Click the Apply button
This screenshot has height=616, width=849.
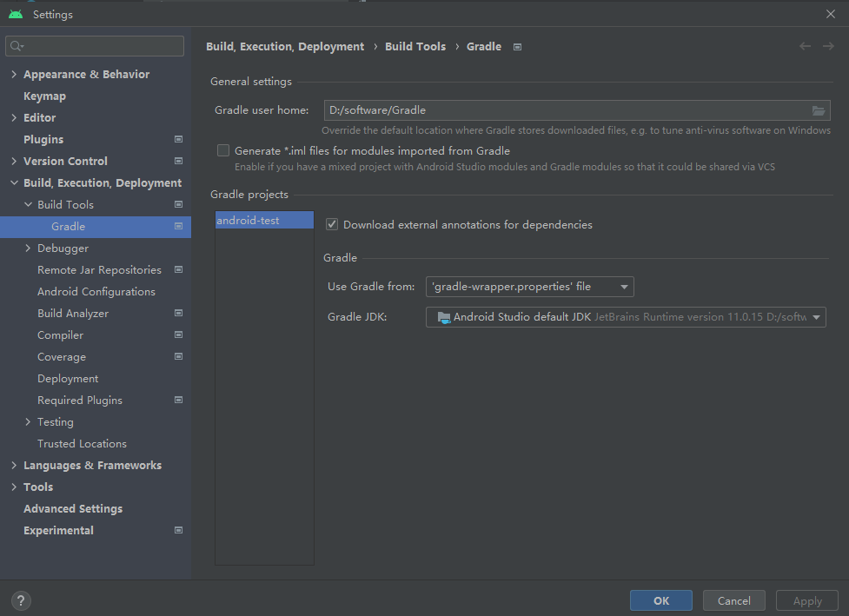(x=806, y=600)
